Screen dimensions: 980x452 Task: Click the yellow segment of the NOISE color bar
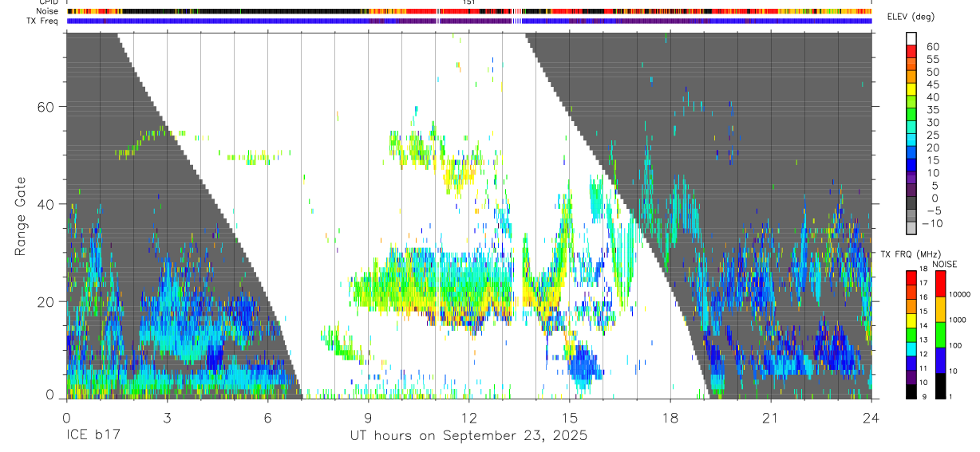[941, 309]
